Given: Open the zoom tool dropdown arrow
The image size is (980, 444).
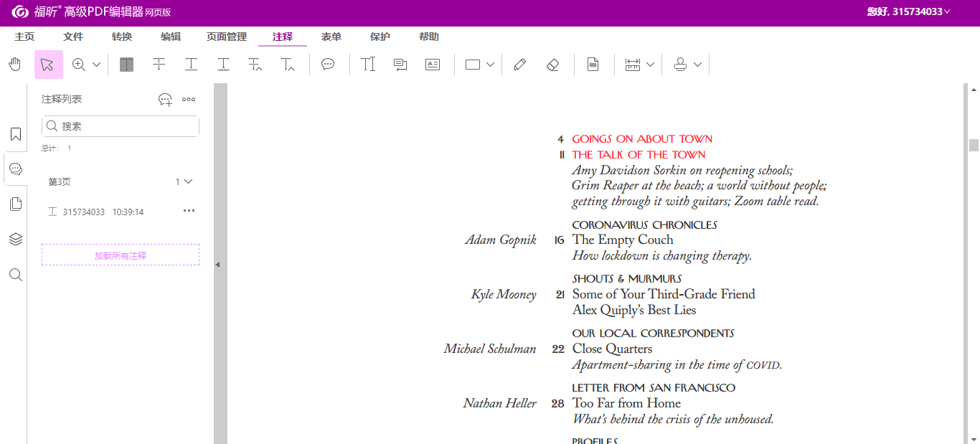Looking at the screenshot, I should [97, 65].
